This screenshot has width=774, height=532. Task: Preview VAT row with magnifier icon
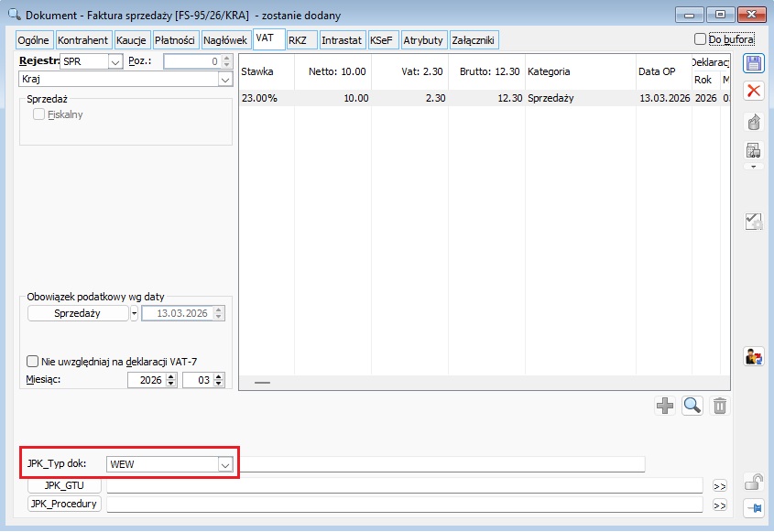tap(692, 406)
